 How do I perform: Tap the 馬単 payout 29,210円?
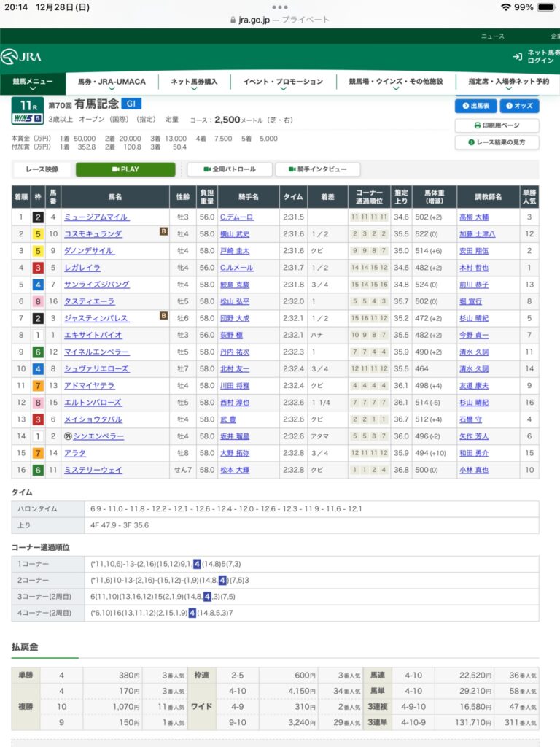(475, 691)
